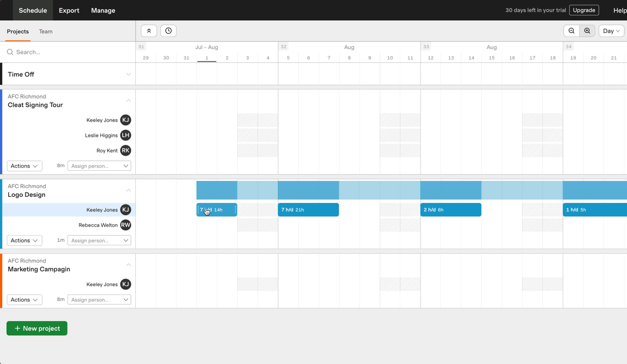Click the New project button
The image size is (627, 364).
(37, 328)
